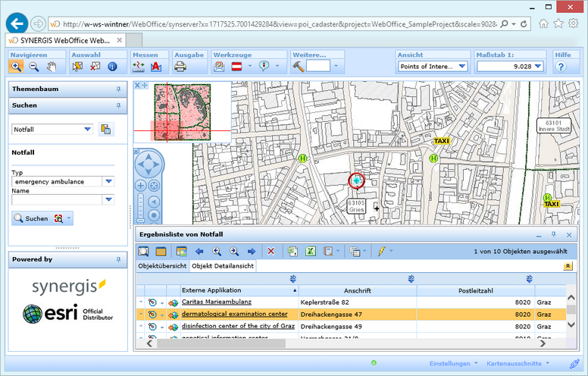Viewport: 588px width, 376px height.
Task: Open the Typ emergency ambulance dropdown
Action: (x=108, y=182)
